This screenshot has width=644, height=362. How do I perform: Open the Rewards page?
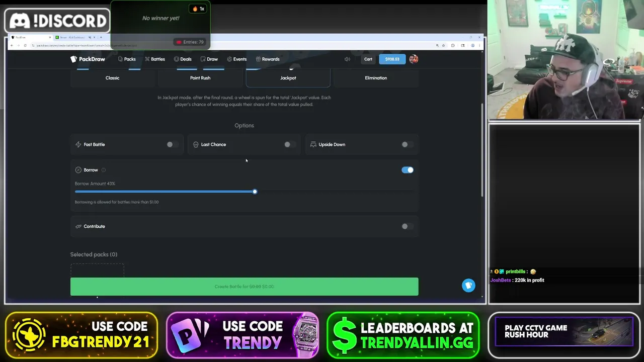pos(268,59)
